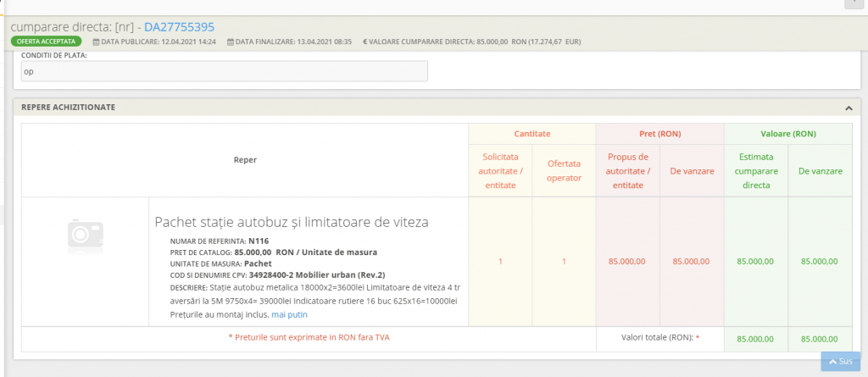Click the green OFERTA ACCEPTATA badge
The image size is (868, 377).
point(47,41)
